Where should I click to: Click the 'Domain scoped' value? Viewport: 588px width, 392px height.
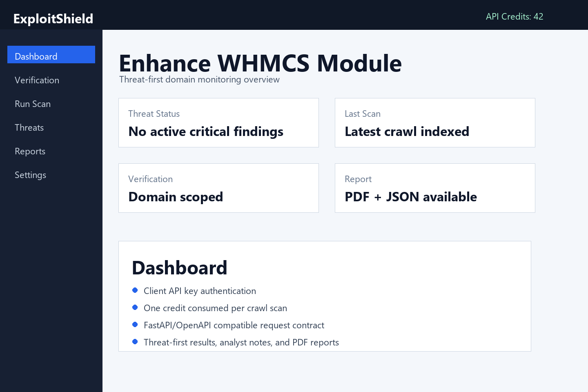[x=176, y=197]
